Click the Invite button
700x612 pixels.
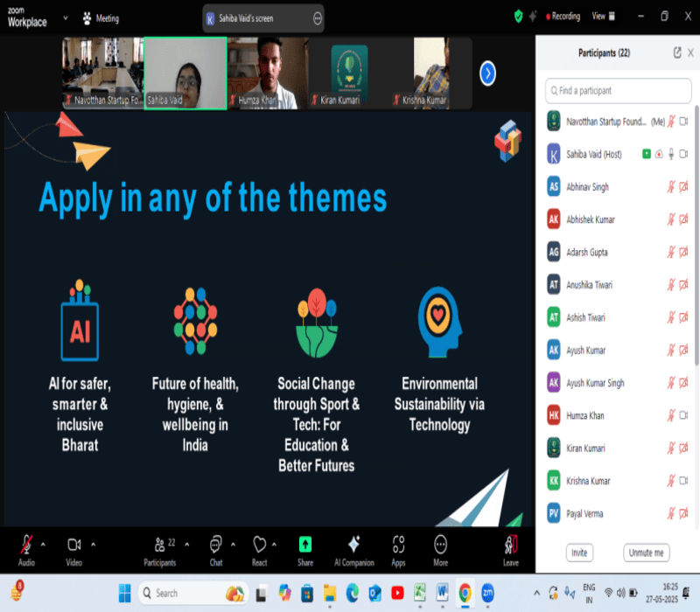(x=578, y=553)
